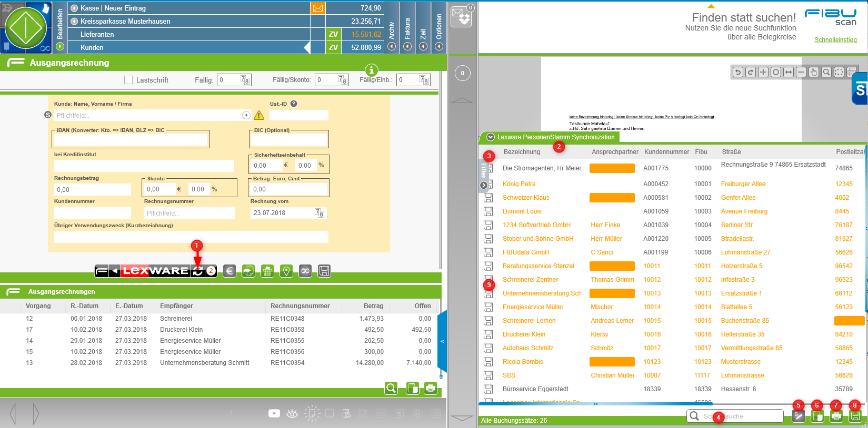Click the fit-width arrows icon in viewer toolbar
The width and height of the screenshot is (868, 428).
coord(789,72)
